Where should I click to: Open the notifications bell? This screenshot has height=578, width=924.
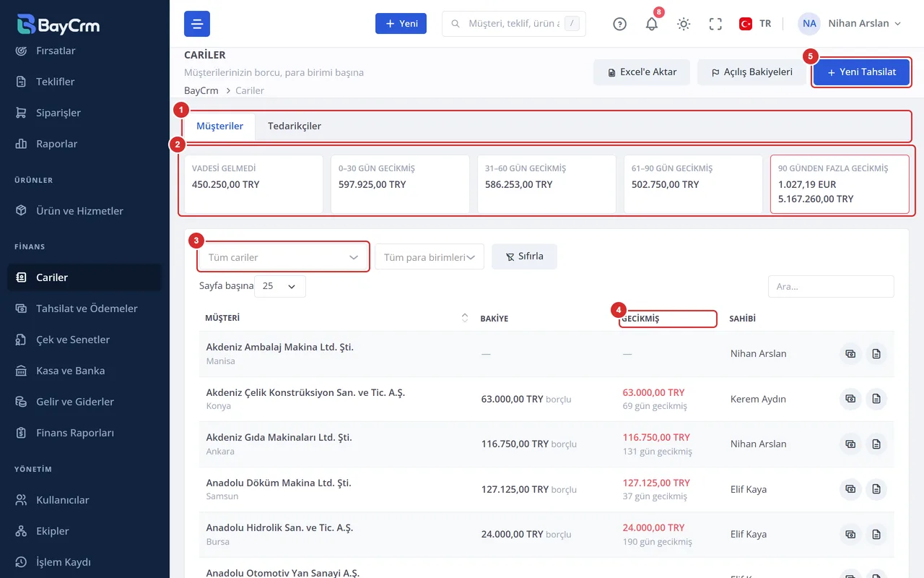(652, 24)
